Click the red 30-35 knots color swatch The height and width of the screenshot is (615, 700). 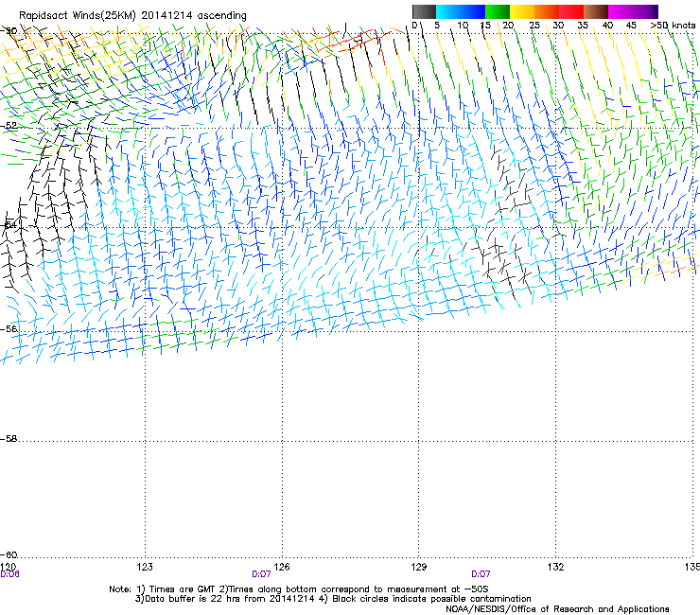point(571,11)
